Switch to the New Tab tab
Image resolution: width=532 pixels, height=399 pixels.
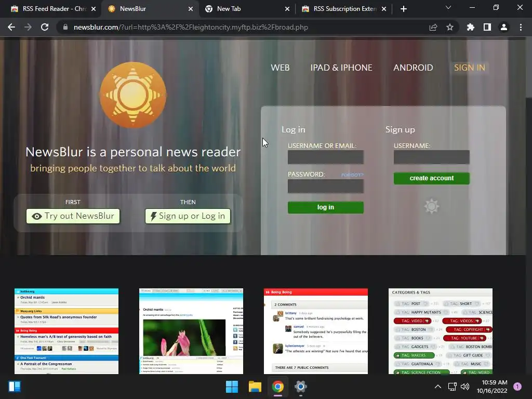pos(243,9)
